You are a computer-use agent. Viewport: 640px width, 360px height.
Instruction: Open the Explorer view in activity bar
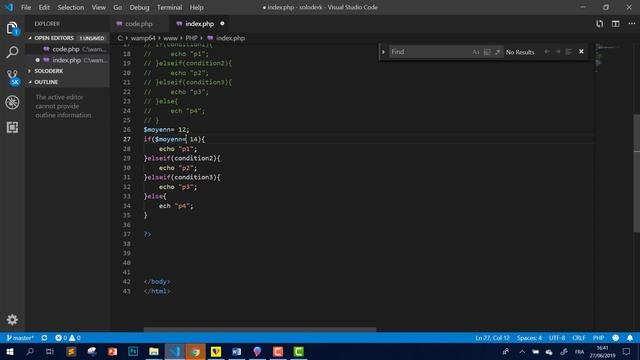[12, 28]
